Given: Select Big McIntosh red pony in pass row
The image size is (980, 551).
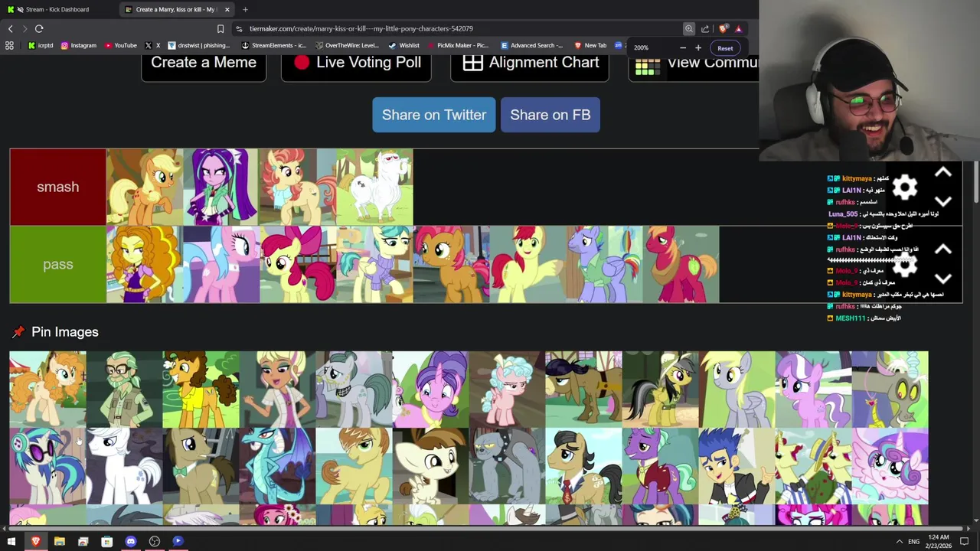Looking at the screenshot, I should pos(681,264).
